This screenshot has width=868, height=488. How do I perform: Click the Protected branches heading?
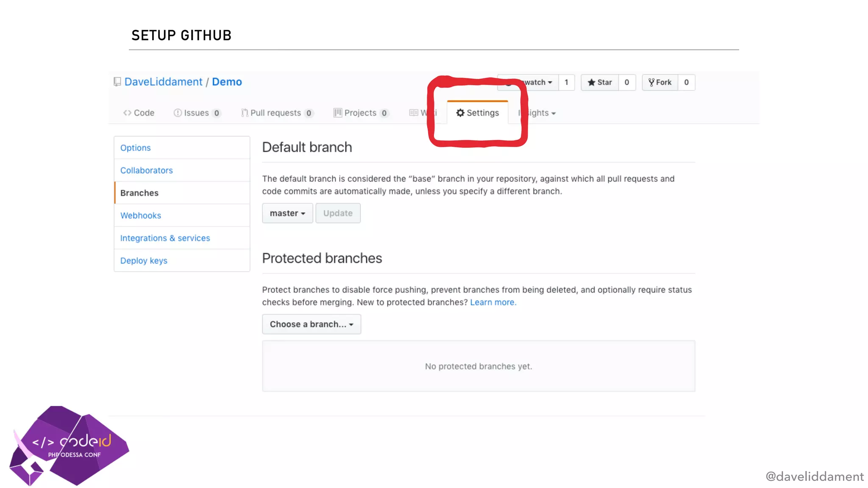click(322, 258)
